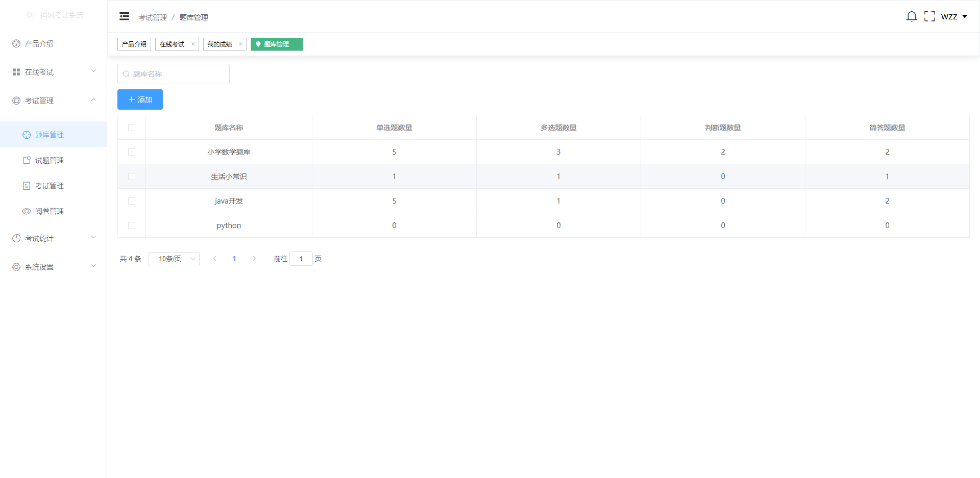Collapse 考试管理 sidebar menu

pos(54,101)
